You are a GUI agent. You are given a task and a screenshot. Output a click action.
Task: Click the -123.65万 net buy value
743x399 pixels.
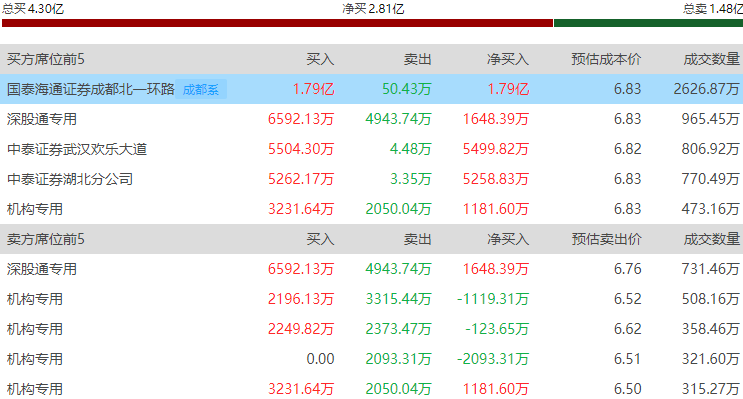point(497,329)
